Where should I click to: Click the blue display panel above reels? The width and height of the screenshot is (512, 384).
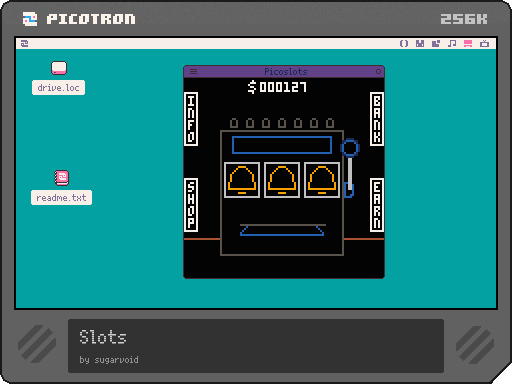point(282,145)
